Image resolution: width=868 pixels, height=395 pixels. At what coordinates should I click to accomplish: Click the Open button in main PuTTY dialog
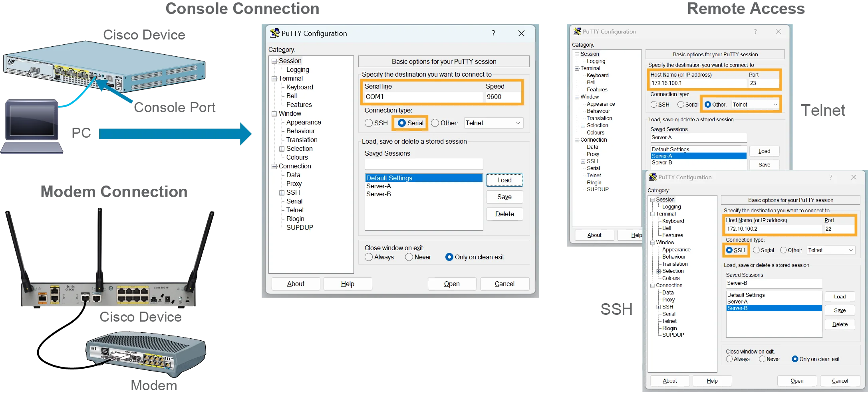point(452,284)
